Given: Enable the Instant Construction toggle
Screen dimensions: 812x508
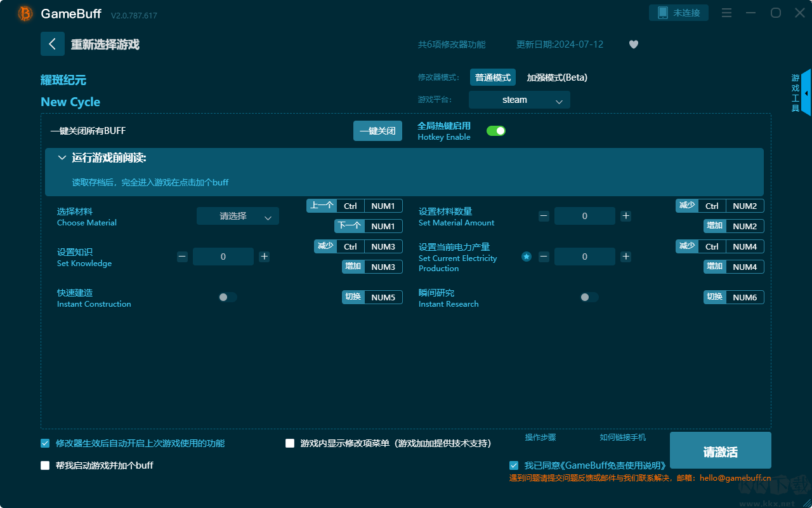Looking at the screenshot, I should coord(228,297).
